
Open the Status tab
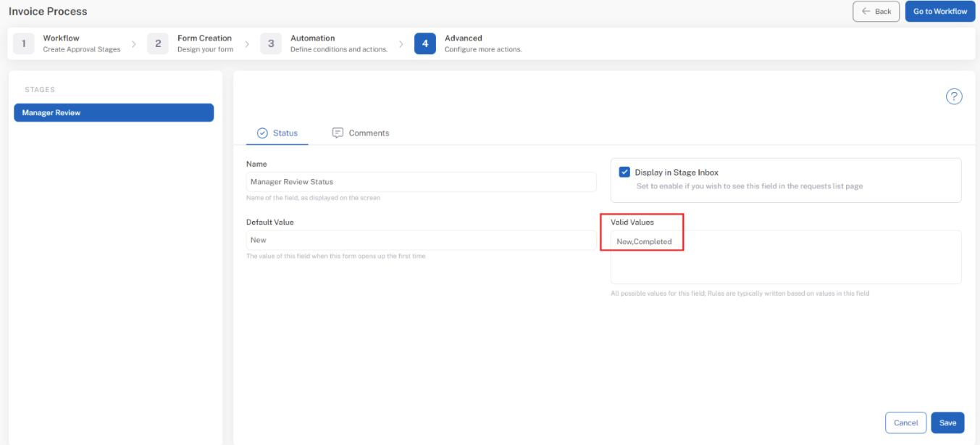pyautogui.click(x=277, y=133)
